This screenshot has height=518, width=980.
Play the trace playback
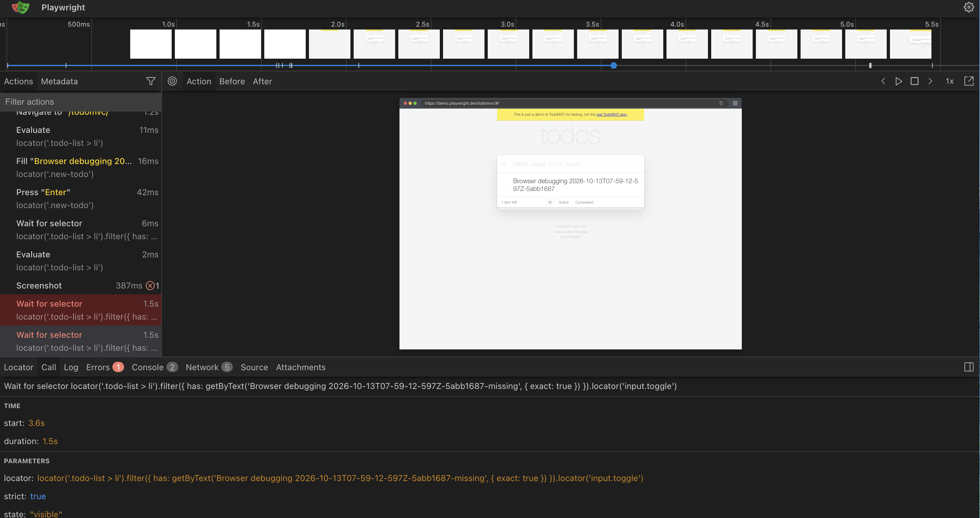(x=899, y=81)
